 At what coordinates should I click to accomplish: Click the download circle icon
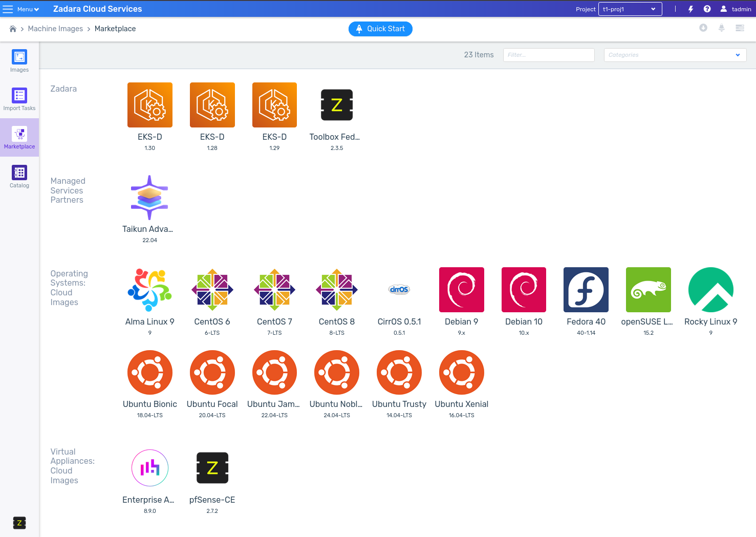click(703, 28)
